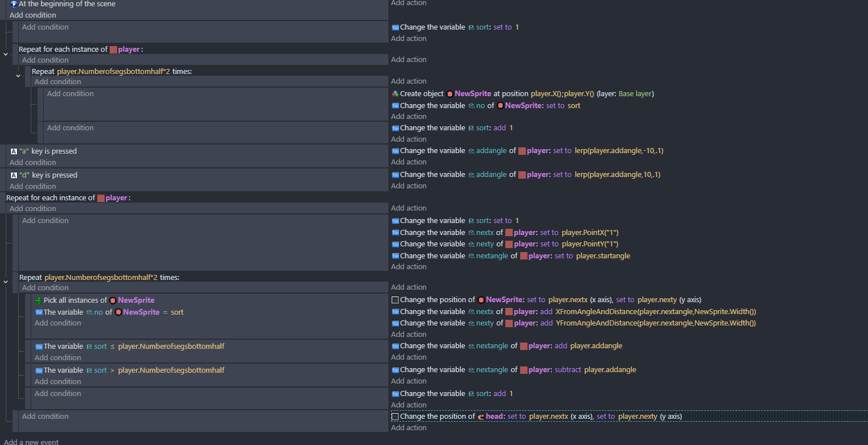
Task: Click the head object icon in last action
Action: [480, 417]
